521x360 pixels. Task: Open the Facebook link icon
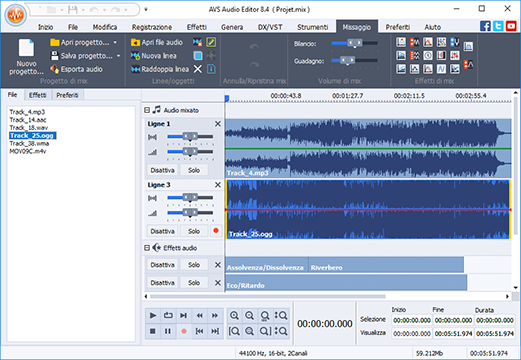coord(485,26)
